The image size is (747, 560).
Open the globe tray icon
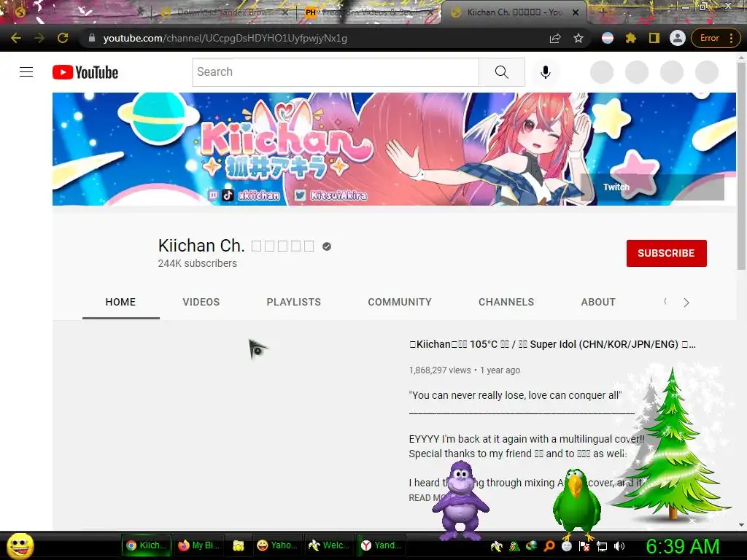coord(532,547)
